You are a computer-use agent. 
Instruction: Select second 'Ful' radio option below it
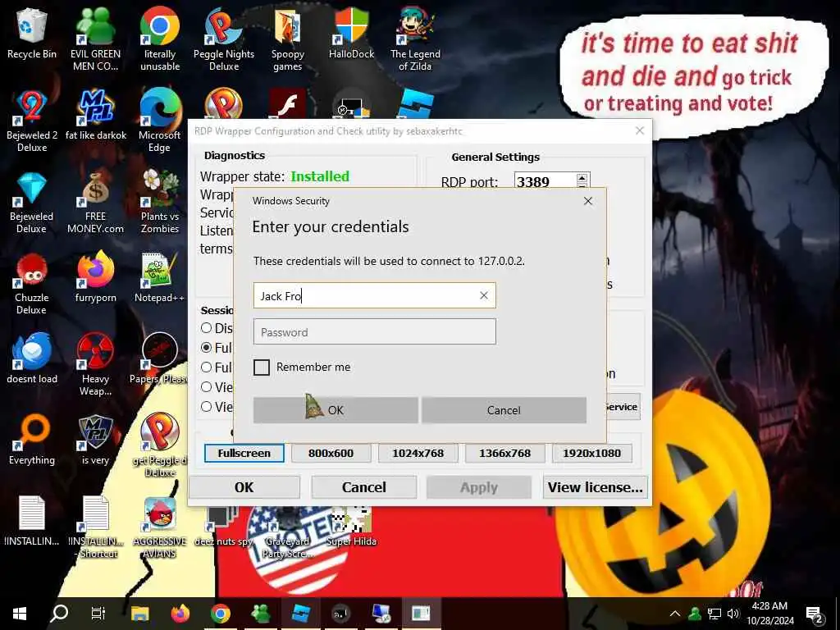pos(206,367)
